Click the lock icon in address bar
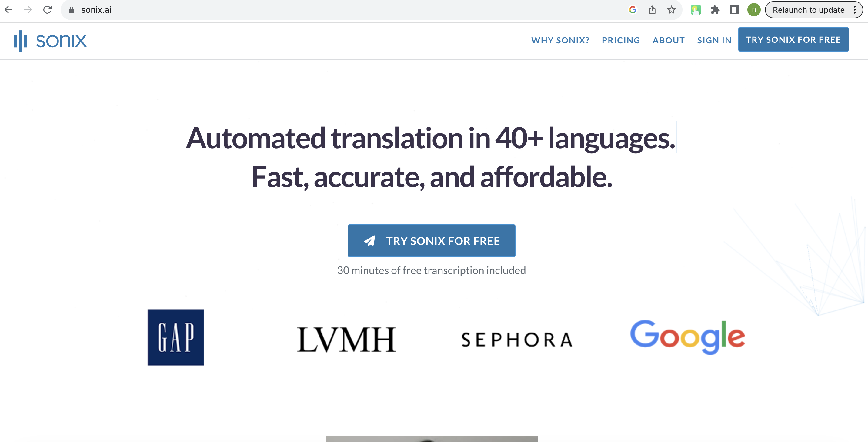 (x=72, y=10)
